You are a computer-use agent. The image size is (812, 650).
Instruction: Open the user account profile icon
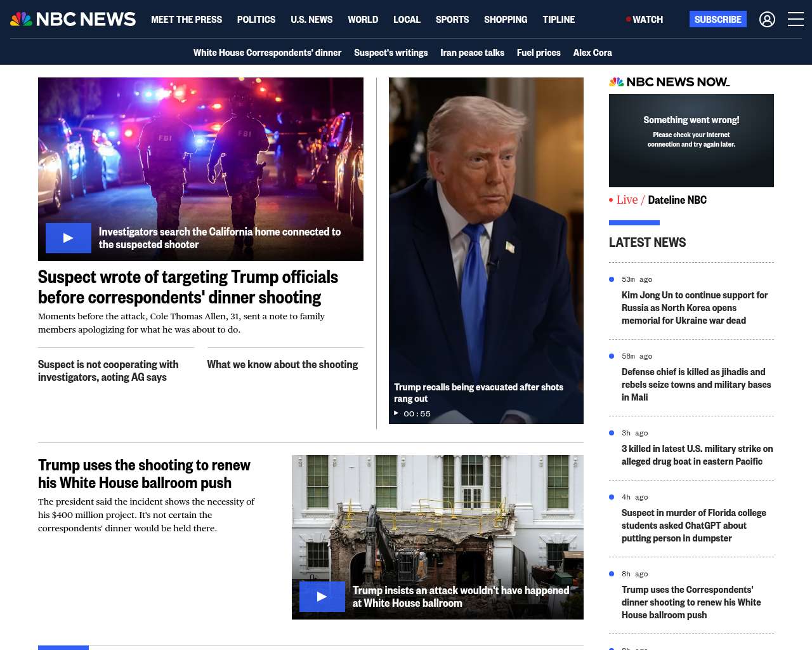click(767, 20)
